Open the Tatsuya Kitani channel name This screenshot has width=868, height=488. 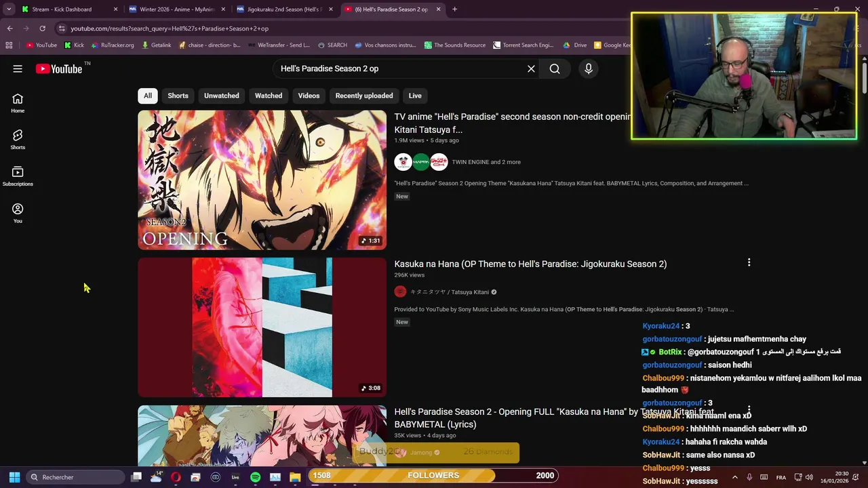point(450,292)
